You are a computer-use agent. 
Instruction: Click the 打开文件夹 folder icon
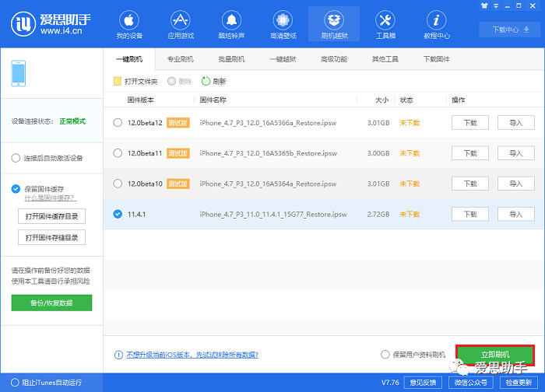tap(118, 81)
